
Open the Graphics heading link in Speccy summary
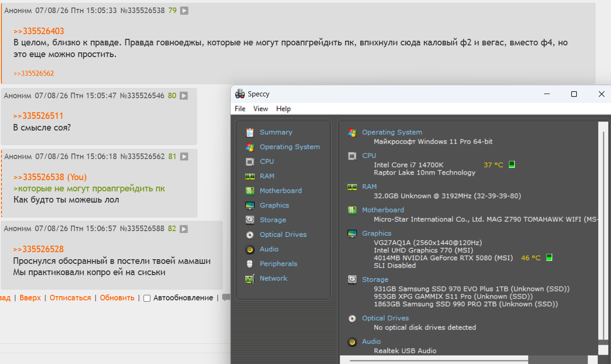pos(377,233)
